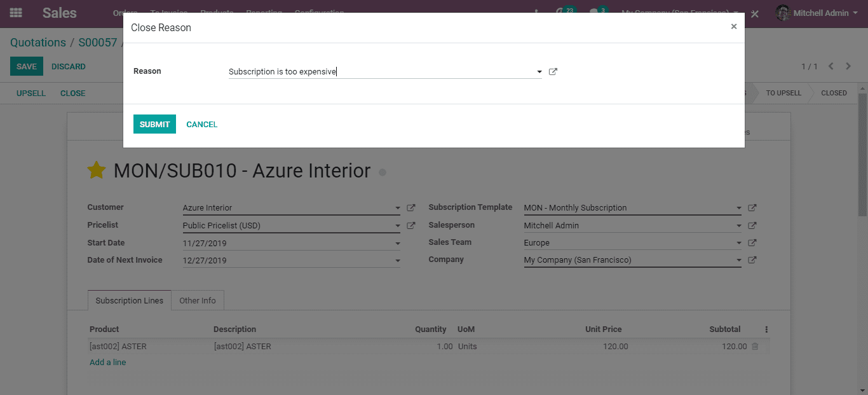Open Date of Next Invoice picker arrow
The width and height of the screenshot is (868, 395).
[398, 261]
